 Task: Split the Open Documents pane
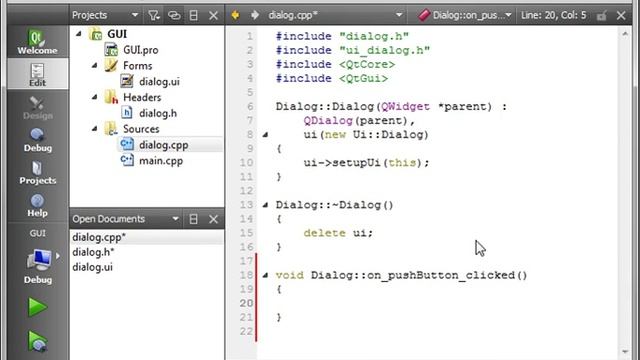click(x=193, y=219)
